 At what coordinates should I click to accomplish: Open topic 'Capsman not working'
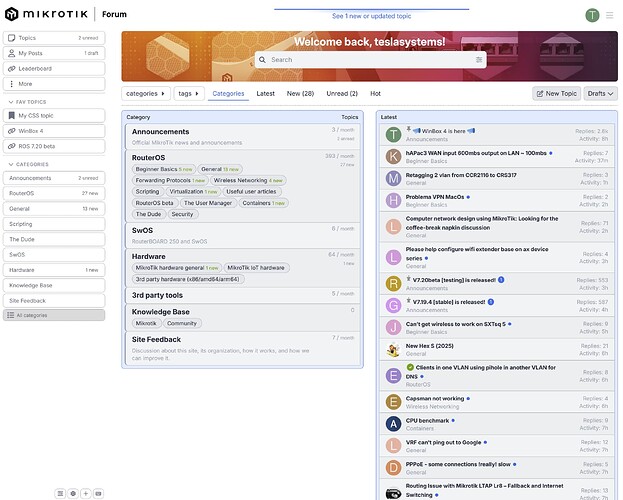point(435,398)
